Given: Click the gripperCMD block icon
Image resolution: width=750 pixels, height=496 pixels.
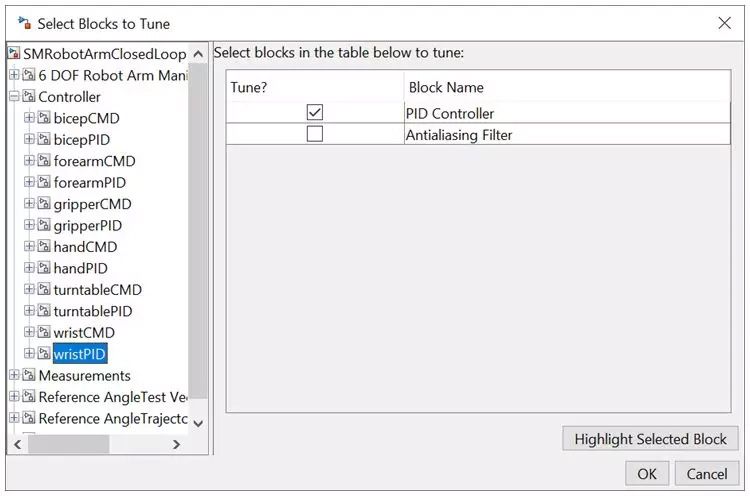Looking at the screenshot, I should click(x=44, y=204).
